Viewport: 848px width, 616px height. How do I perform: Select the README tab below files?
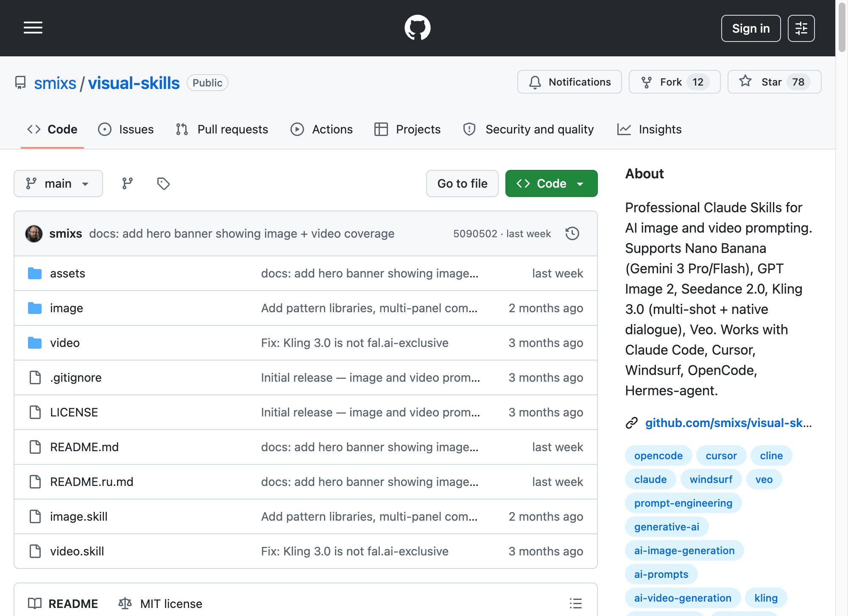(63, 604)
